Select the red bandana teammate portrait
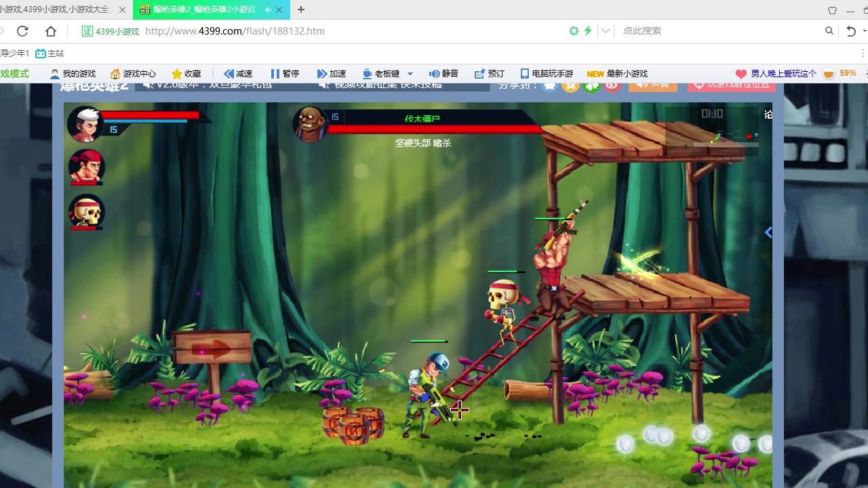Screen dimensions: 868x488 [x=86, y=167]
